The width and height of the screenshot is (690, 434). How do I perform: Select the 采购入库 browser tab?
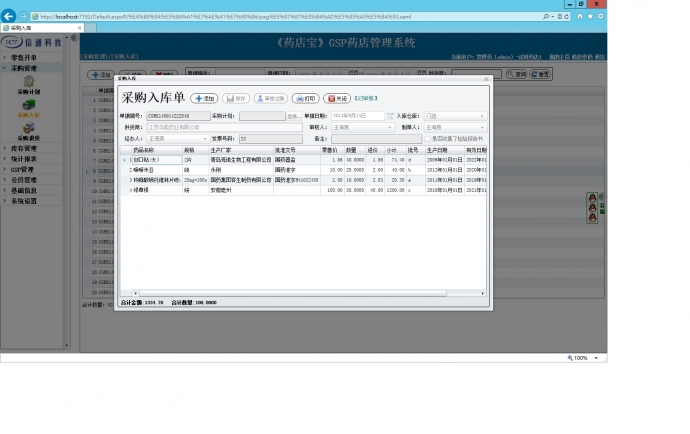pos(42,28)
